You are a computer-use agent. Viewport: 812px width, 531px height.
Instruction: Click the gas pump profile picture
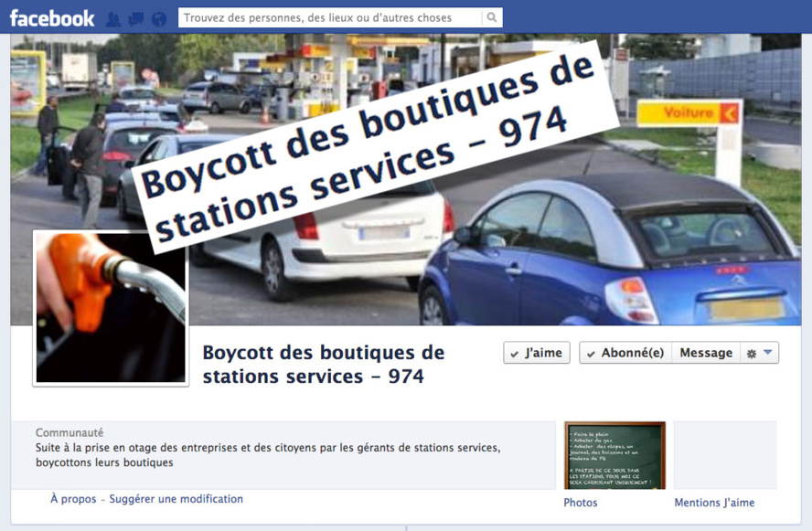tap(111, 309)
